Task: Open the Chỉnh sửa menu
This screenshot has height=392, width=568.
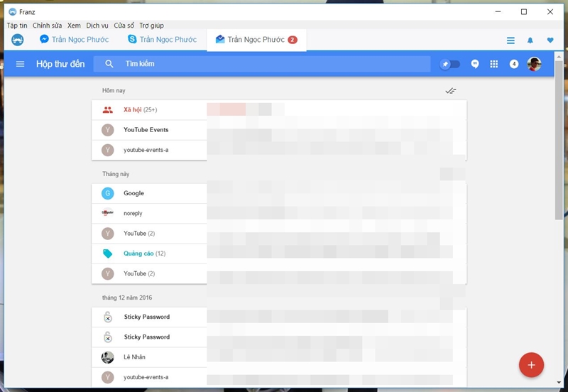Action: 47,26
